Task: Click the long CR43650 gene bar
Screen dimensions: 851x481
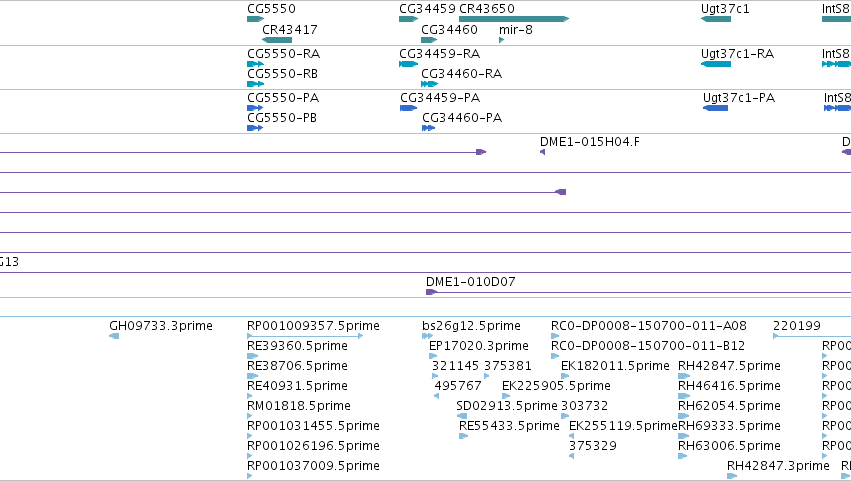Action: click(514, 19)
